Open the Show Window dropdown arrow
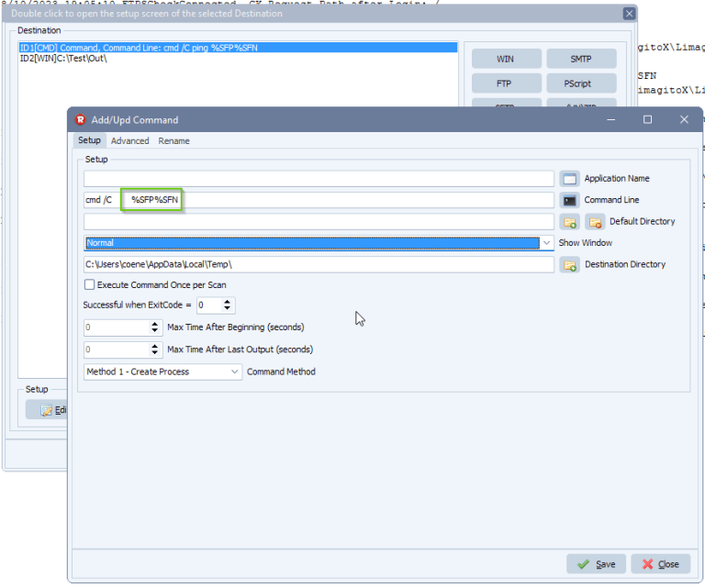Viewport: 705px width, 588px height. (x=546, y=243)
